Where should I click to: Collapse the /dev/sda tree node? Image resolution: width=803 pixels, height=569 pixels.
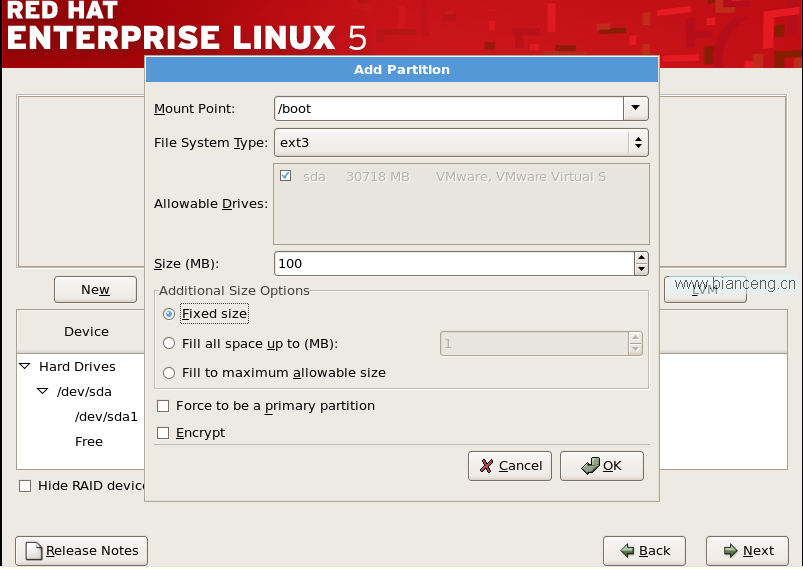(43, 391)
